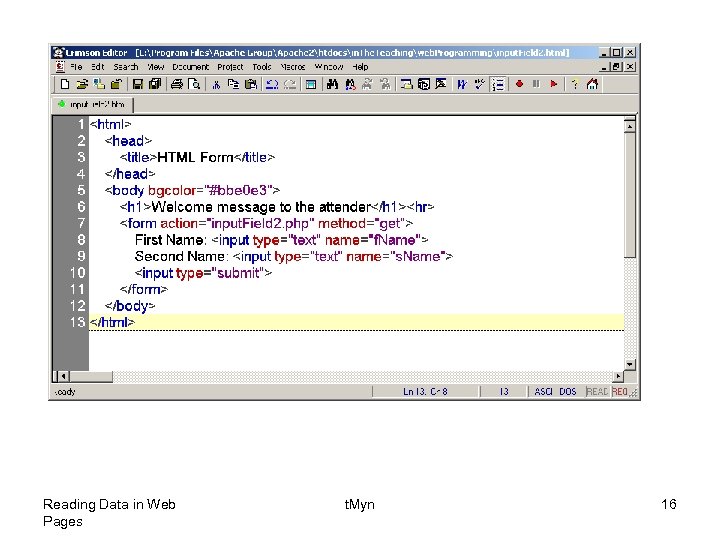
Task: Open the View menu
Action: pyautogui.click(x=156, y=67)
